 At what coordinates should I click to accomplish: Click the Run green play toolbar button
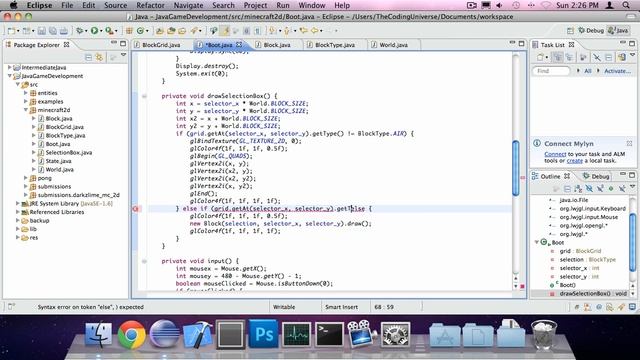(94, 31)
